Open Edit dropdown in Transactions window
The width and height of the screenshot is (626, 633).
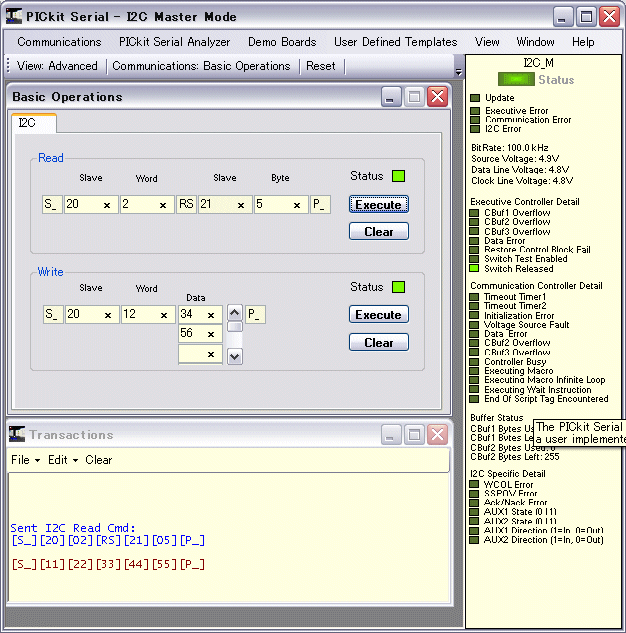tap(63, 460)
